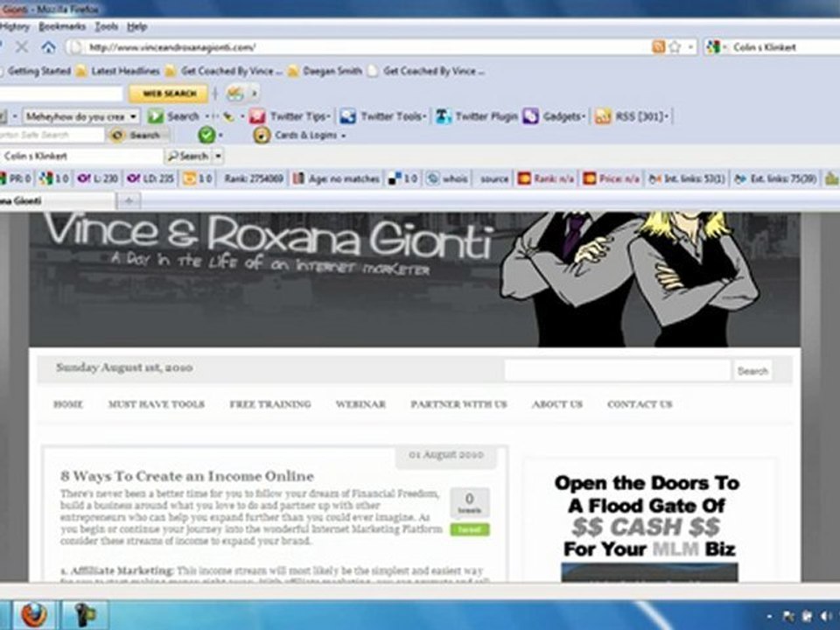Open the Bookmarks menu
The width and height of the screenshot is (840, 630).
pyautogui.click(x=62, y=26)
